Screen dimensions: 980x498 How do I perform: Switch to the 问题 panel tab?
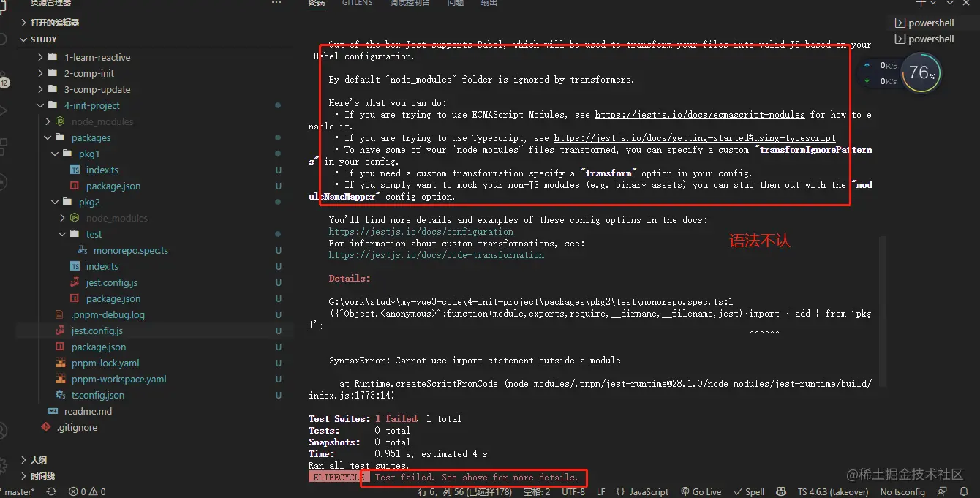pyautogui.click(x=455, y=3)
